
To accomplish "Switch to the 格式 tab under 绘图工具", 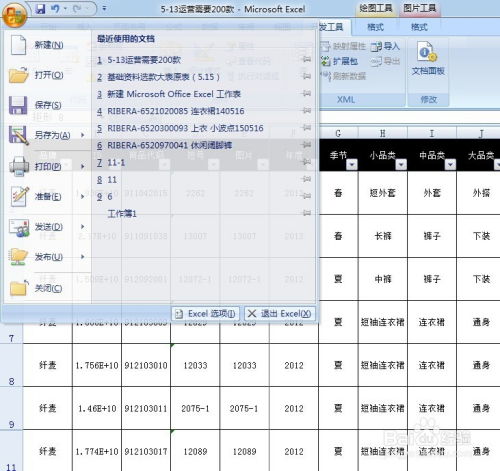I will (x=375, y=27).
